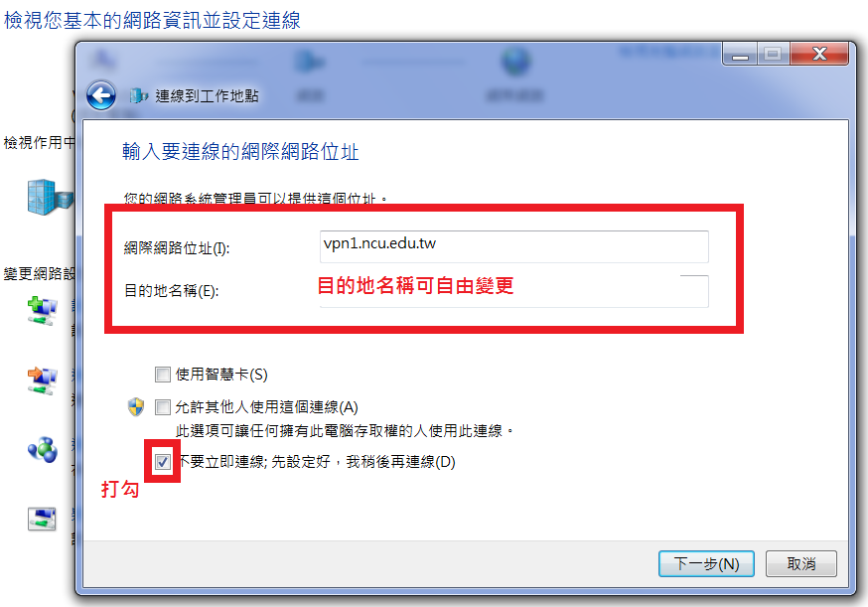Image resolution: width=868 pixels, height=607 pixels.
Task: Minimize the connection wizard window
Action: click(740, 55)
